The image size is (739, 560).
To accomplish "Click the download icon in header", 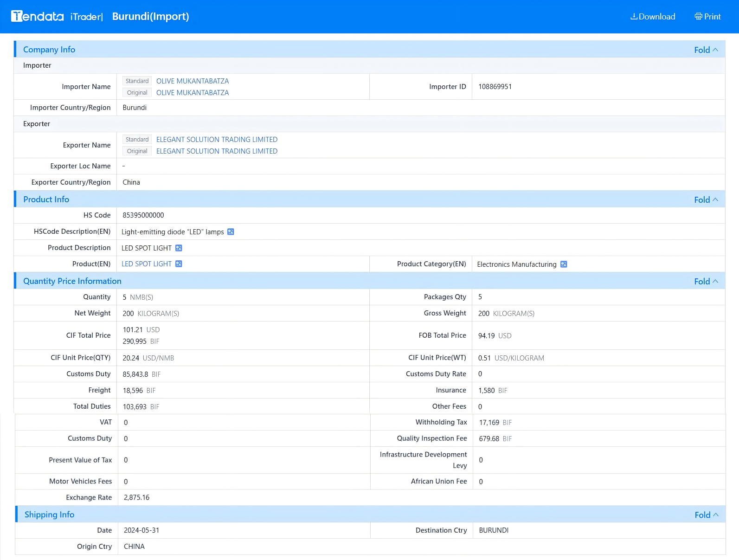I will (634, 16).
